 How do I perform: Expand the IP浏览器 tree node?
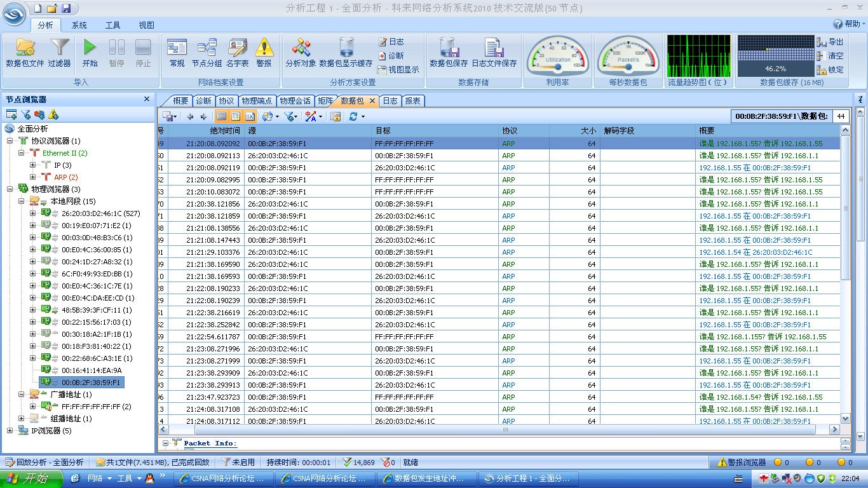10,431
